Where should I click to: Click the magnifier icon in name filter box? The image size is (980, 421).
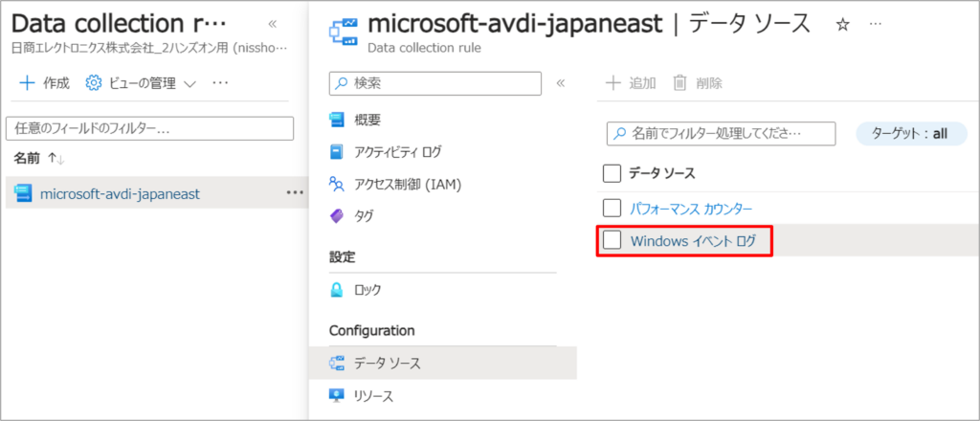coord(619,134)
